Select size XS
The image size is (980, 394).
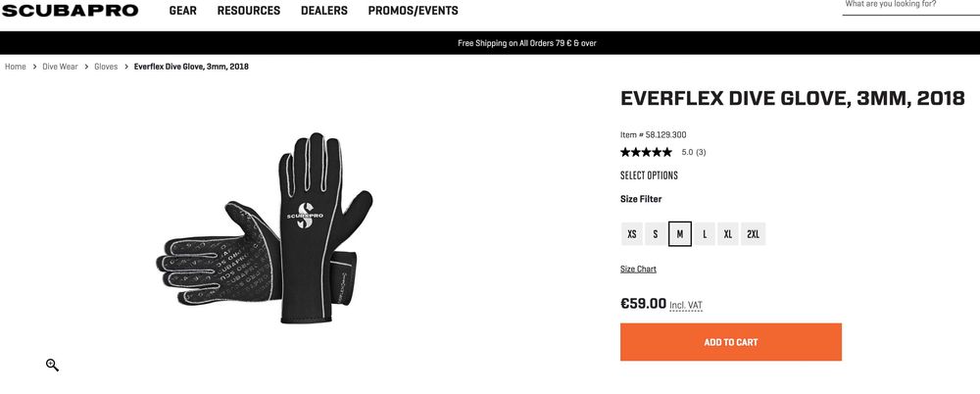click(x=632, y=234)
